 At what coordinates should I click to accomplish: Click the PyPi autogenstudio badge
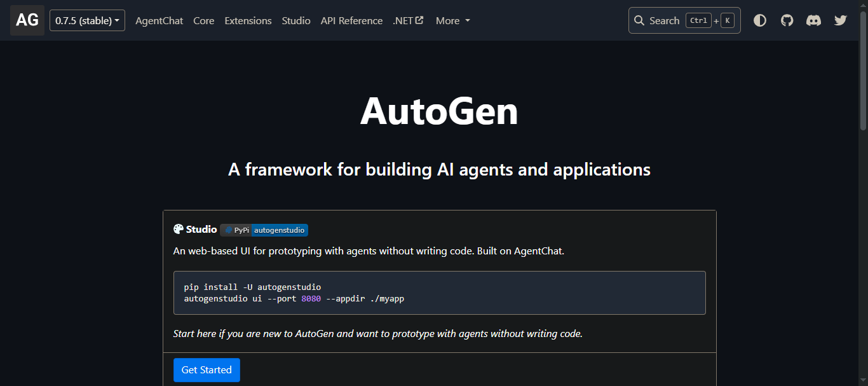point(264,230)
